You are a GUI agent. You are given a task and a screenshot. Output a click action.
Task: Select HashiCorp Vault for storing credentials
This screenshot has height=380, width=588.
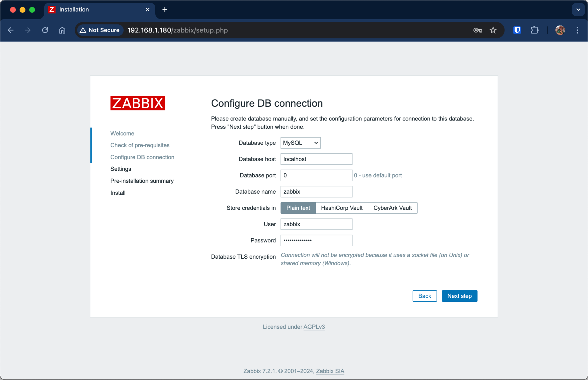[341, 208]
